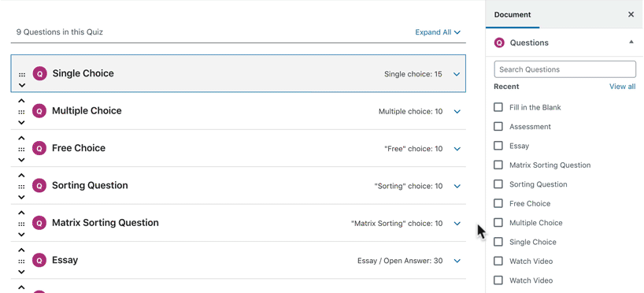Viewport: 644px width, 293px height.
Task: Switch to the Document tab
Action: [x=513, y=15]
